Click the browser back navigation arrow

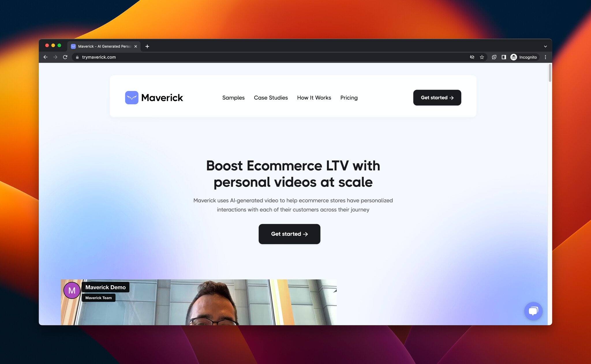coord(46,57)
